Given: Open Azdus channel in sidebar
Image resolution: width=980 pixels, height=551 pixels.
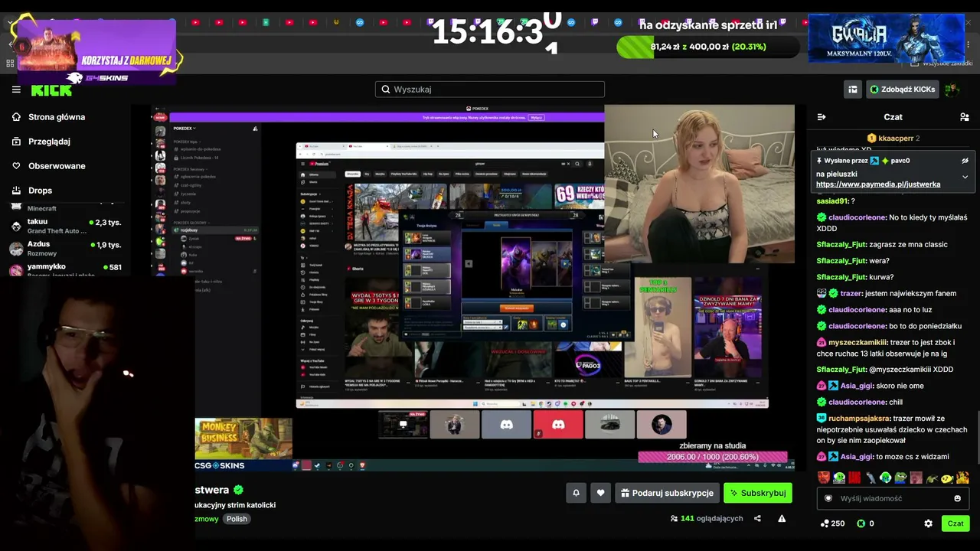Looking at the screenshot, I should (65, 249).
